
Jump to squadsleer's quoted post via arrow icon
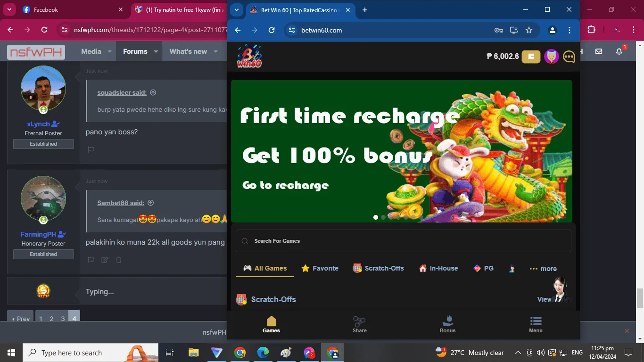[x=153, y=93]
